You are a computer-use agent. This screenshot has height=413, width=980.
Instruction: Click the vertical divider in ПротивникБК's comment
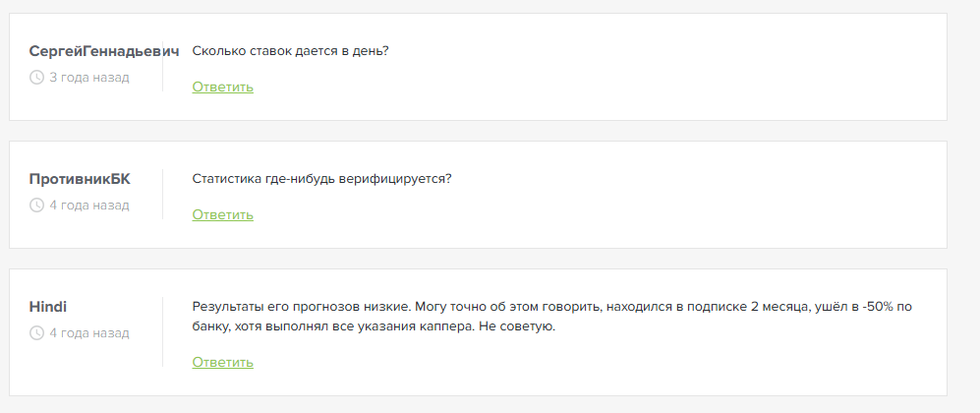point(162,195)
